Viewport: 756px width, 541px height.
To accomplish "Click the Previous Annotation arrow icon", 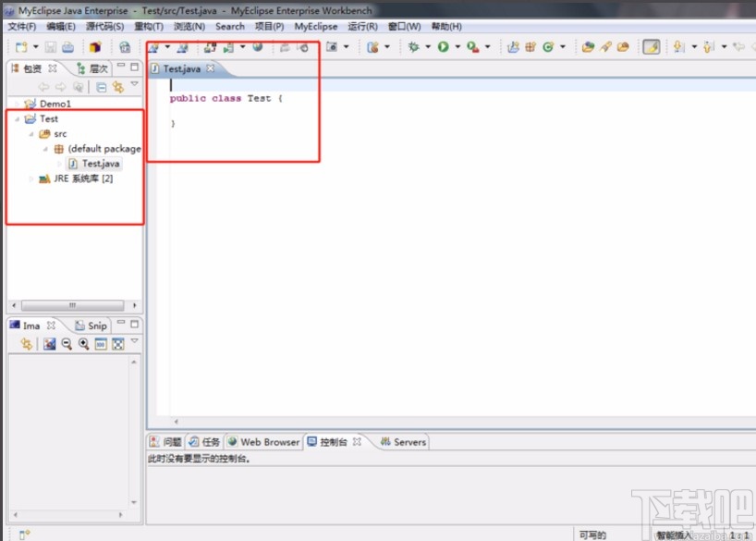I will [x=709, y=47].
